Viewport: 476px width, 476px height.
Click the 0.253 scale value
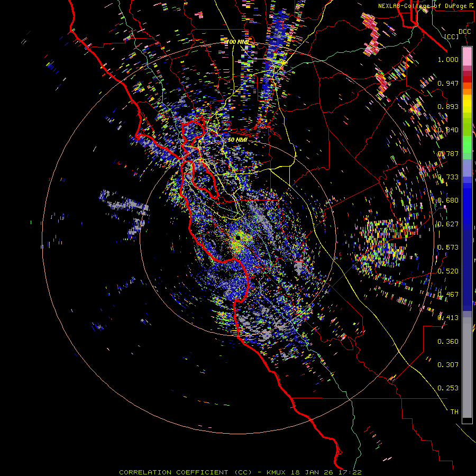pos(448,388)
